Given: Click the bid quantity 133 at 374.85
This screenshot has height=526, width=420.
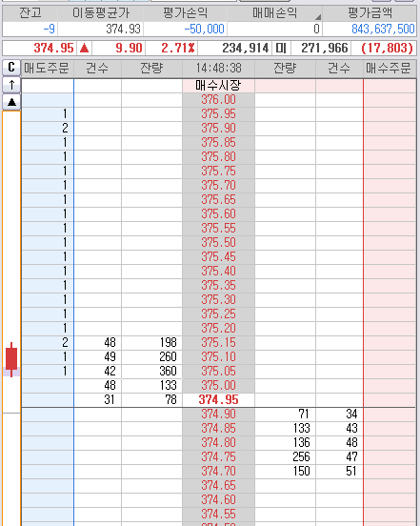Looking at the screenshot, I should click(301, 429).
